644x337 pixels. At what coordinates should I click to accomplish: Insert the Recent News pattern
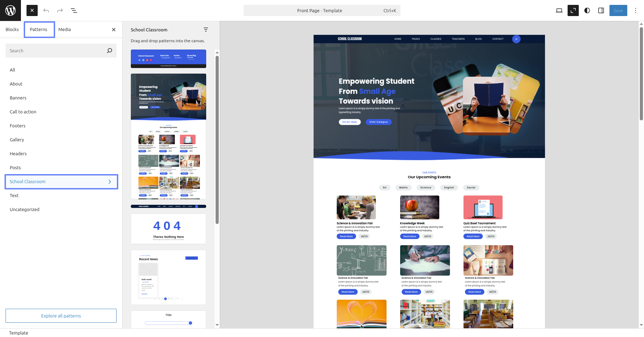[169, 277]
